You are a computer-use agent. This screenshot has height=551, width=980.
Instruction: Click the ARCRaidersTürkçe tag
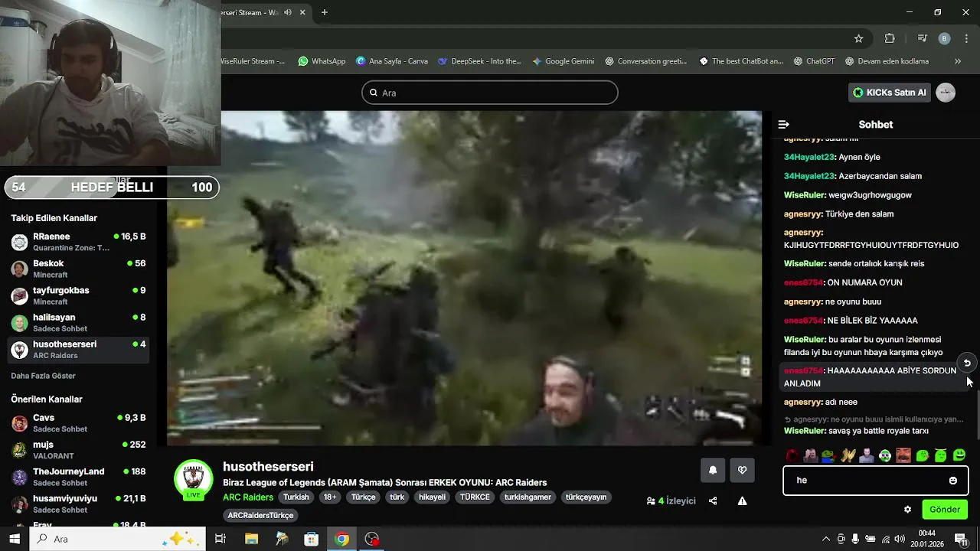coord(260,516)
